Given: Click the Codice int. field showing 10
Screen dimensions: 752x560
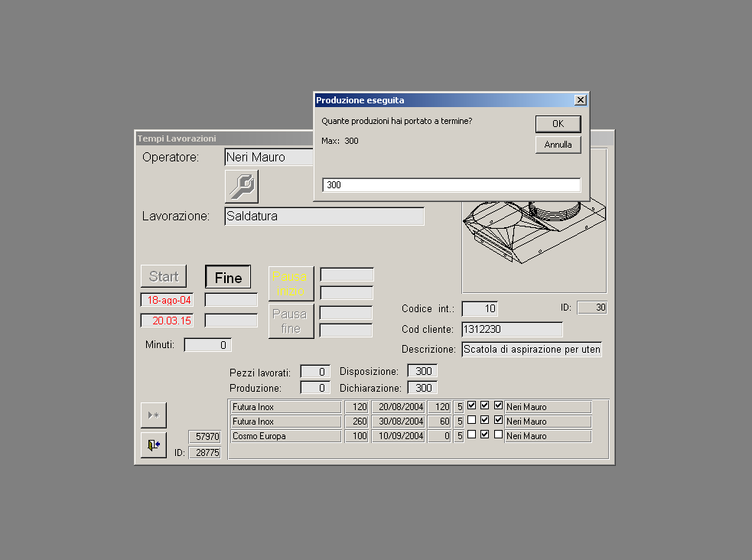Looking at the screenshot, I should click(x=480, y=309).
